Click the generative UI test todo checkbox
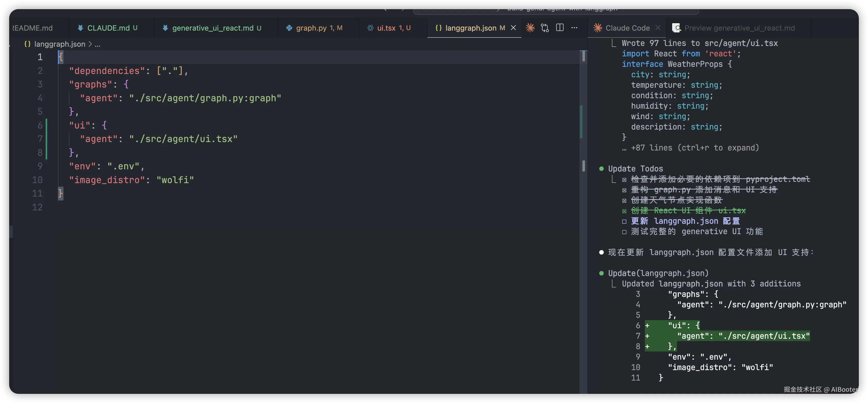The image size is (868, 403). pyautogui.click(x=624, y=232)
